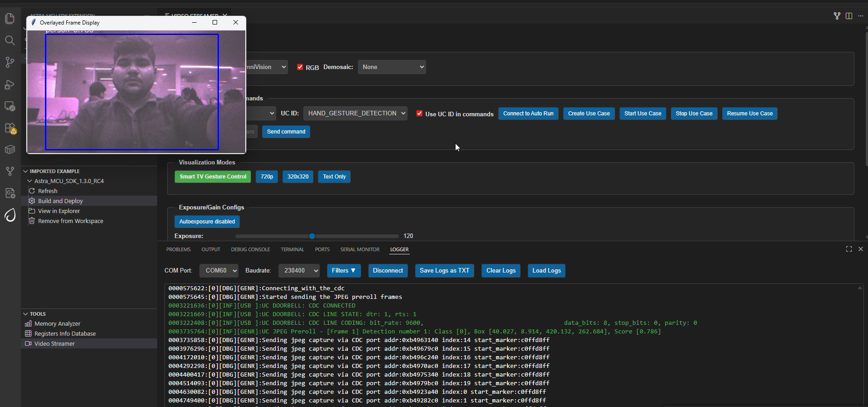Click the Video Streamer camera icon

point(28,343)
